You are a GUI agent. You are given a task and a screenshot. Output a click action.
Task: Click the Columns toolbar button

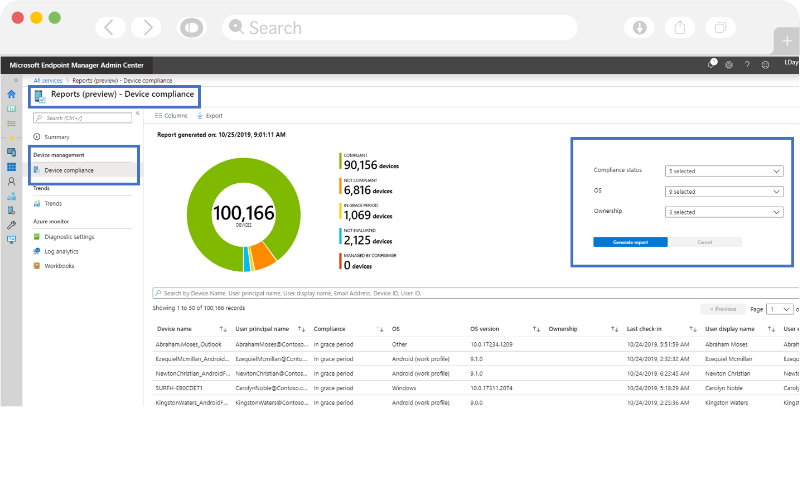(x=171, y=116)
